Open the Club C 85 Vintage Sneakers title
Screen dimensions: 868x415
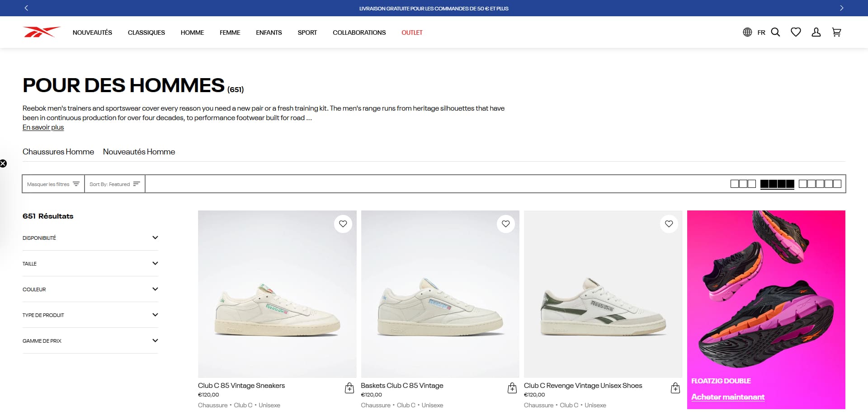pos(241,386)
